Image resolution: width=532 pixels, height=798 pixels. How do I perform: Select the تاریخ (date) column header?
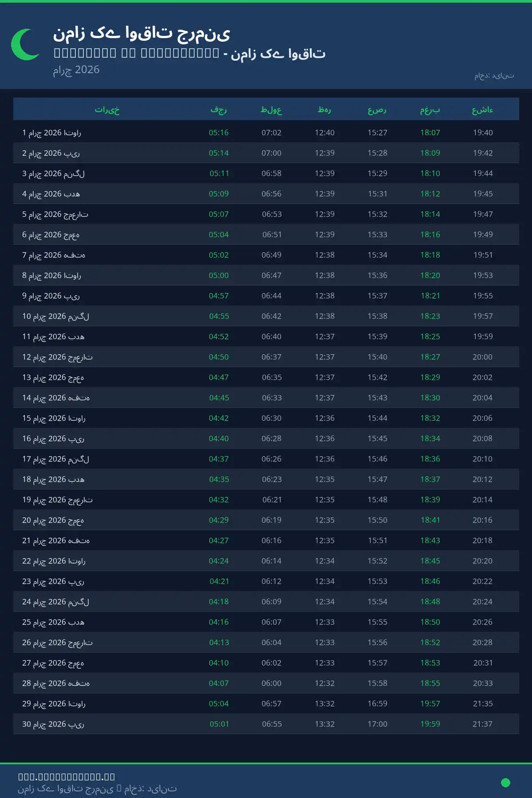coord(107,110)
